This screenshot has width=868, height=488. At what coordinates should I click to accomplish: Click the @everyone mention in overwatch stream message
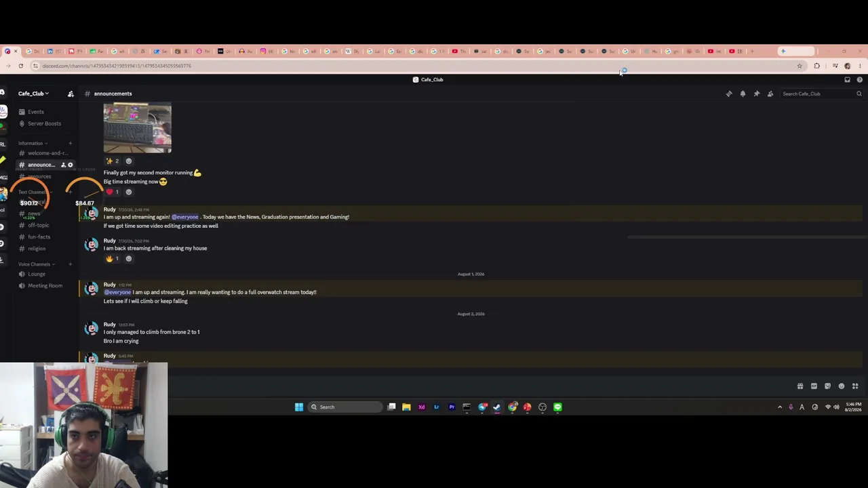(x=117, y=292)
